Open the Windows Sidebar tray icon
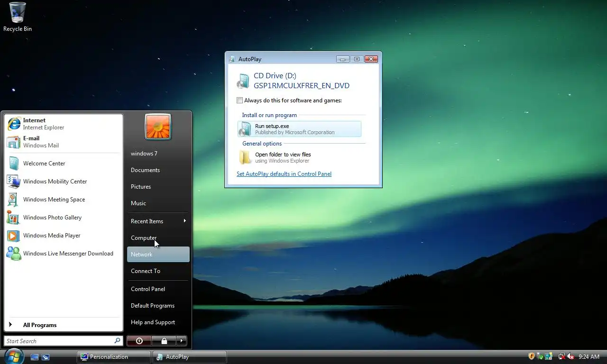This screenshot has height=364, width=607. click(x=549, y=356)
